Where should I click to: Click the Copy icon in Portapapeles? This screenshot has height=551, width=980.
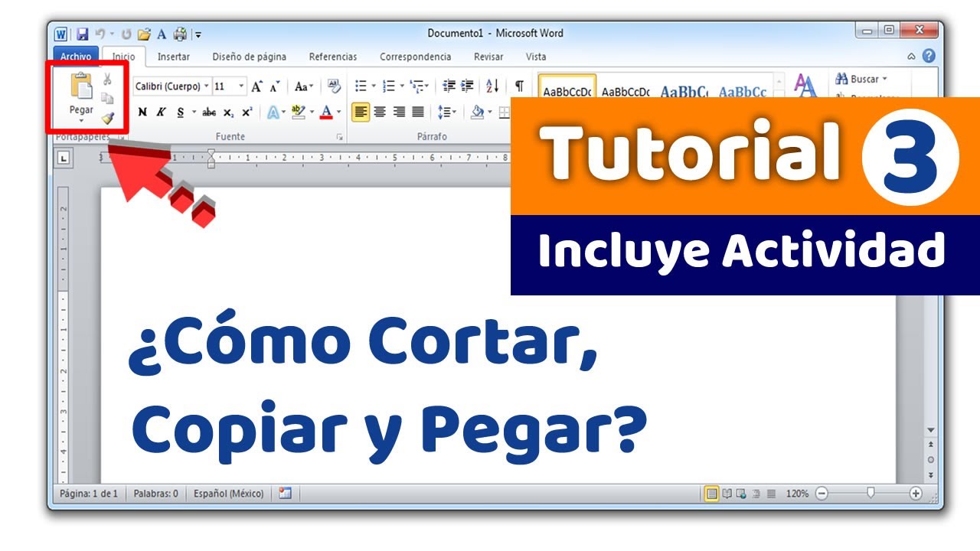click(108, 98)
